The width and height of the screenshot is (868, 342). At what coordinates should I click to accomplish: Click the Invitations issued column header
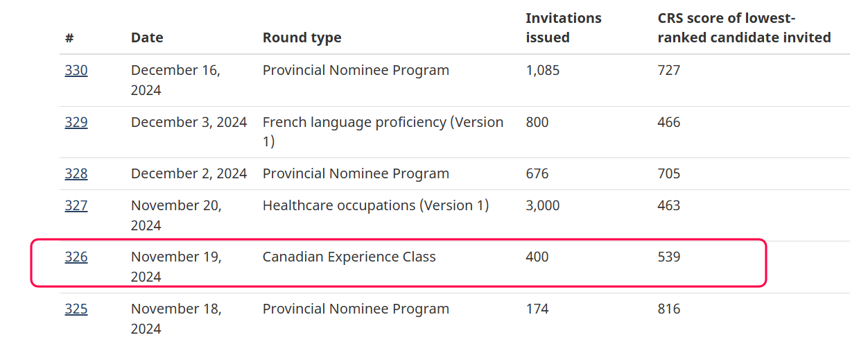(564, 28)
